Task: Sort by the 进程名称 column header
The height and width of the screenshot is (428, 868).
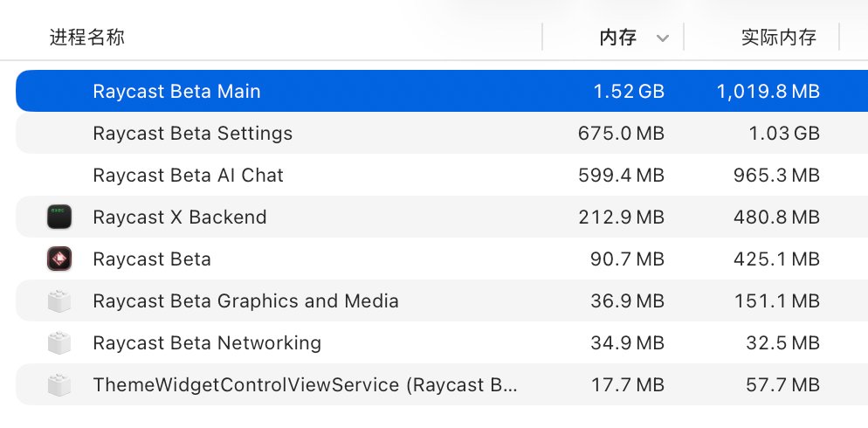Action: 87,37
